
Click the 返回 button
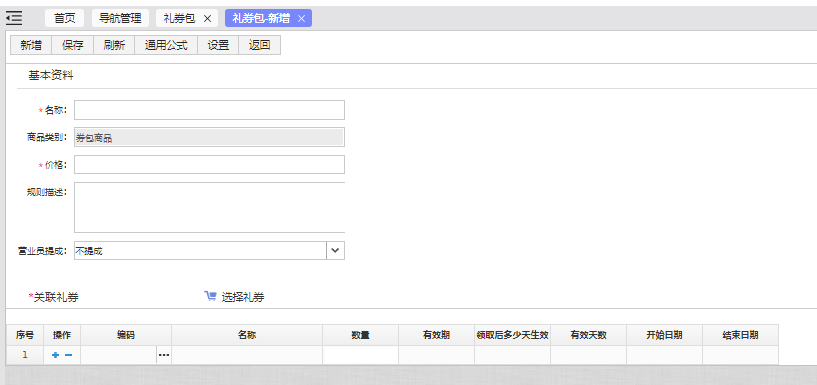point(259,45)
